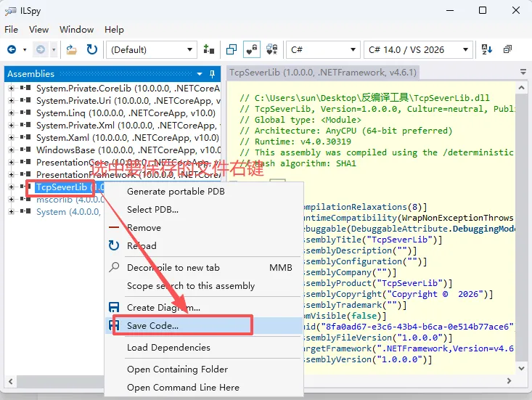The height and width of the screenshot is (400, 532).
Task: Click the Manage assembly lists icon
Action: 208,49
